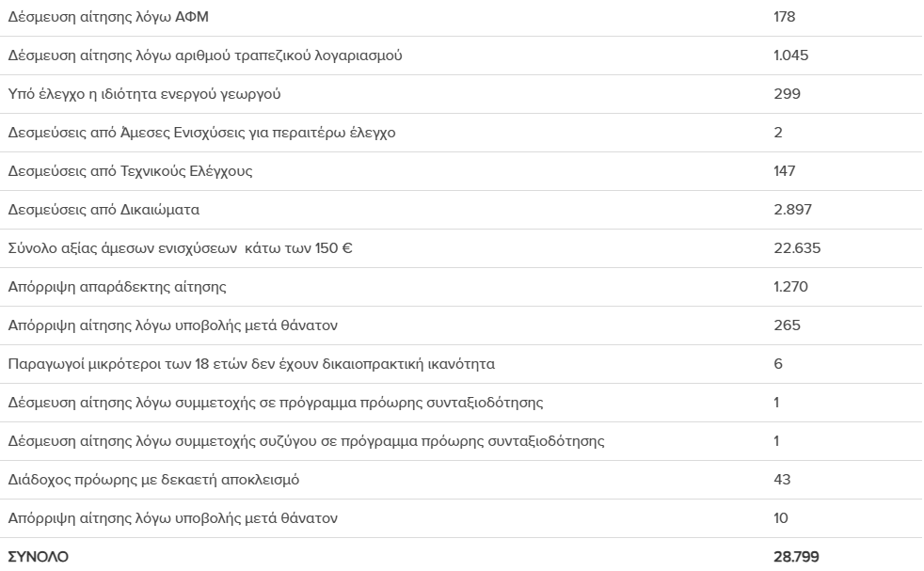Click the ΣΥΝΟΛΟ total value 28.799
The image size is (924, 571).
(796, 557)
